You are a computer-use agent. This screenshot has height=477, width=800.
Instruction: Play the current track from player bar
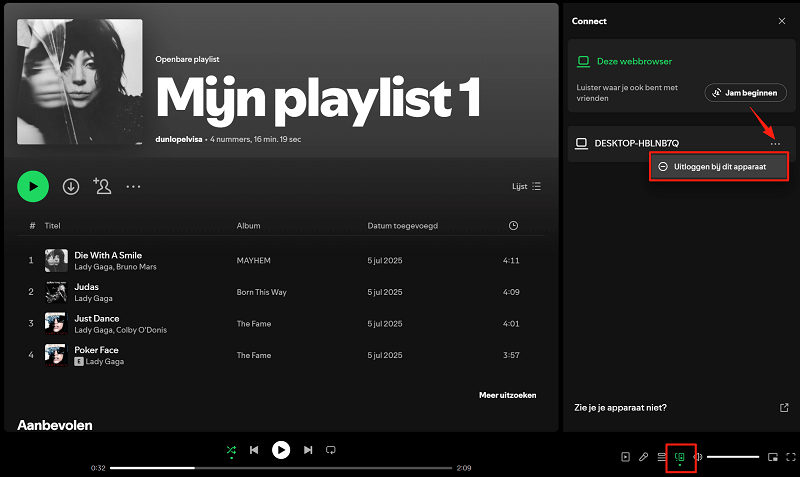(x=281, y=450)
